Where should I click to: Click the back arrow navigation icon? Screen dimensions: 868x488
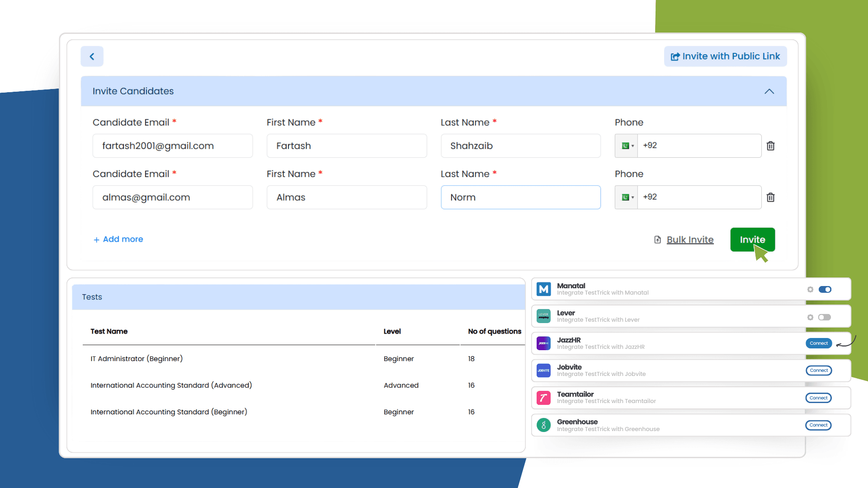[x=92, y=56]
